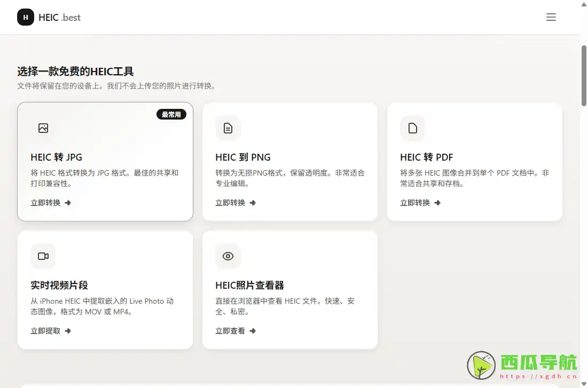Screen dimensions: 588x388
Task: Click 立即查看 in the HEIC照片查看器 card
Action: 230,331
